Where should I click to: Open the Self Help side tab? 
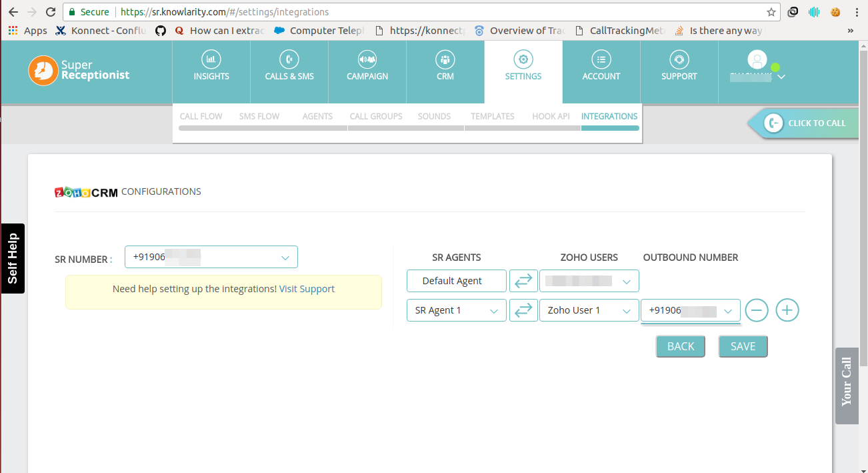coord(13,258)
